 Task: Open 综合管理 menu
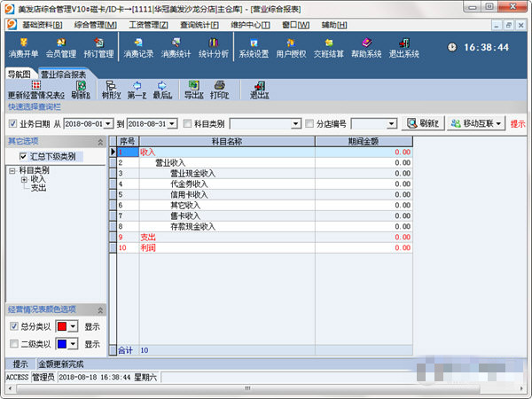point(96,25)
